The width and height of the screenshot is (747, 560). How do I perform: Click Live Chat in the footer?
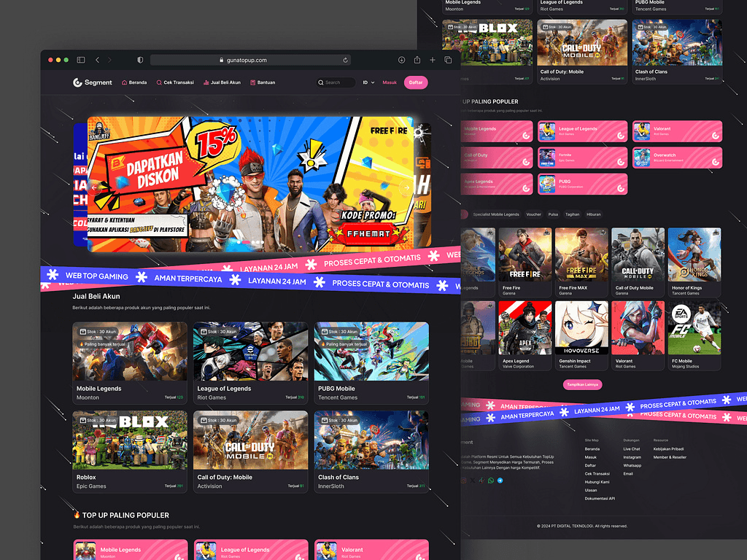pyautogui.click(x=632, y=449)
